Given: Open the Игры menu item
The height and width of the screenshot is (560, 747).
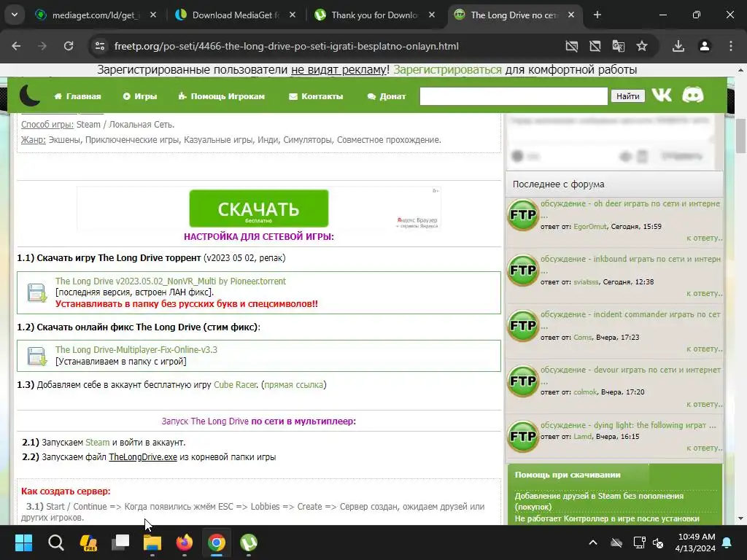Looking at the screenshot, I should [x=140, y=96].
